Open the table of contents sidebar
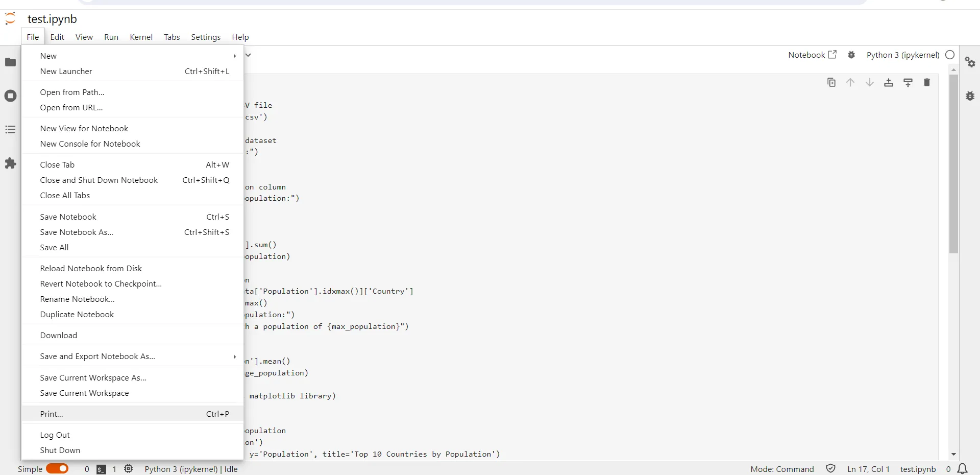 (x=10, y=129)
